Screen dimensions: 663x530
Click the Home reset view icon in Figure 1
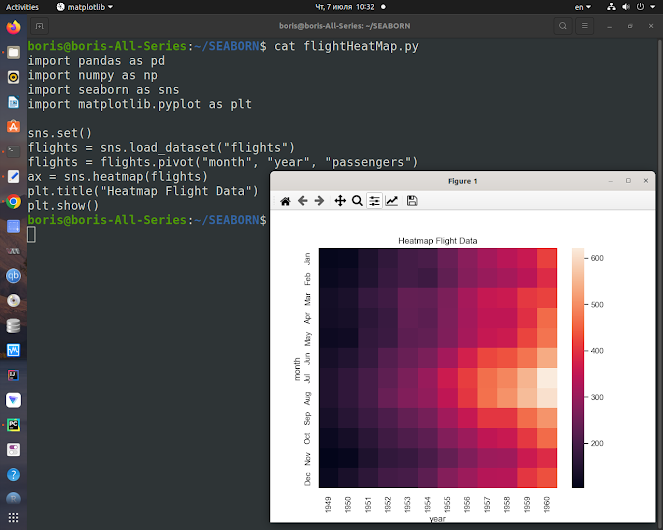pos(285,201)
